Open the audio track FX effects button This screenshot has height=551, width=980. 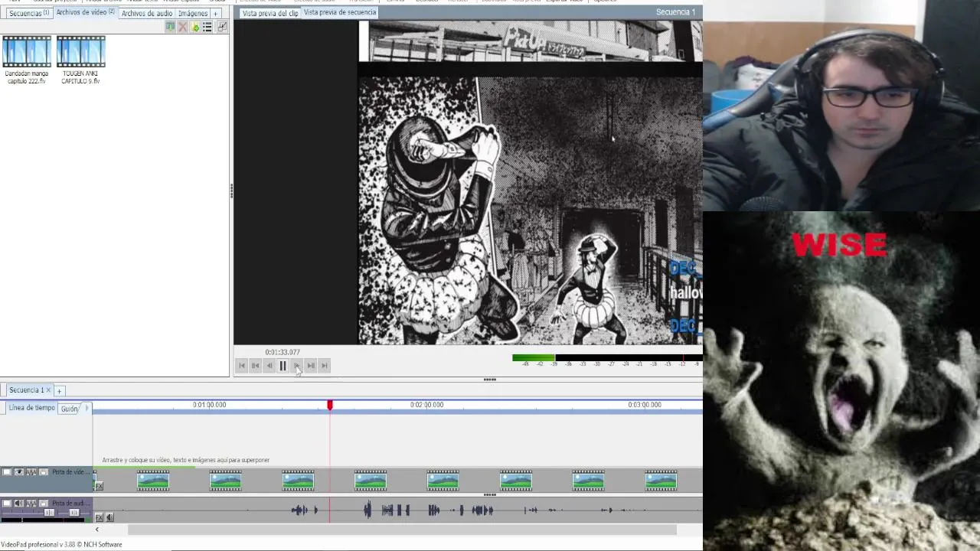pyautogui.click(x=98, y=518)
